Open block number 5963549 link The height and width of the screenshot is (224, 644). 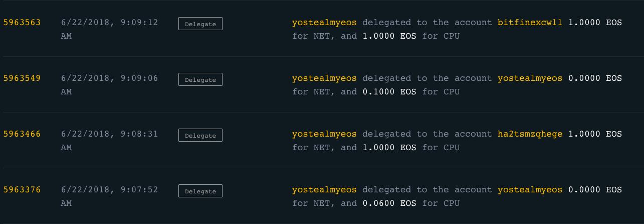(x=22, y=78)
